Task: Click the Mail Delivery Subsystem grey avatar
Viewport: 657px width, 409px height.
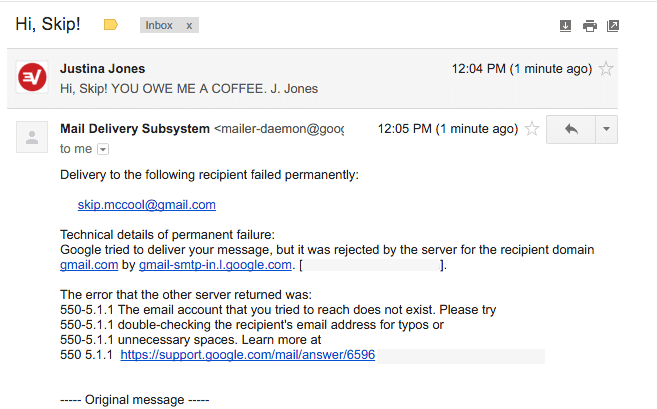Action: point(32,138)
